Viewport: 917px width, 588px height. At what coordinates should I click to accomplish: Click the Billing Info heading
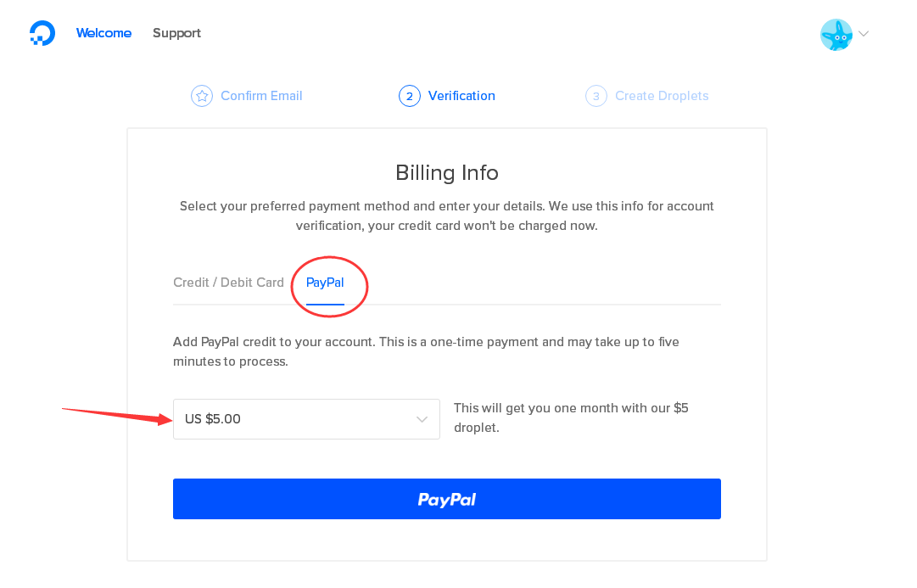pyautogui.click(x=447, y=172)
